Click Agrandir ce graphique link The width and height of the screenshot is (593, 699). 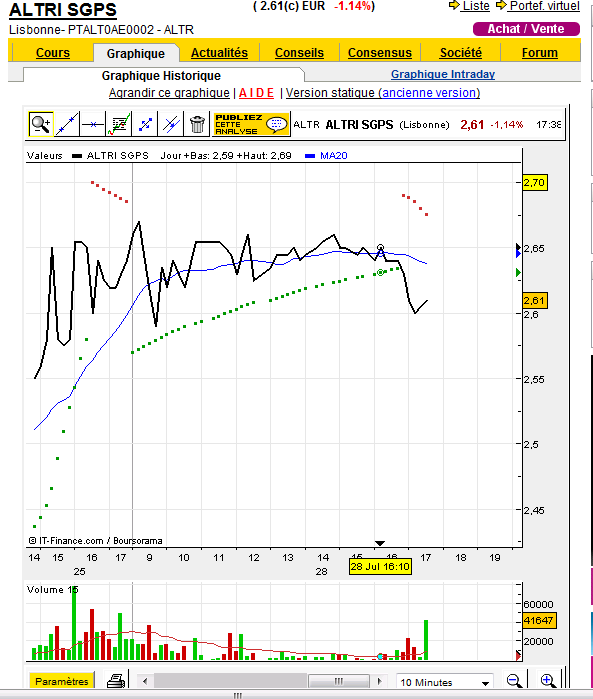[x=169, y=93]
